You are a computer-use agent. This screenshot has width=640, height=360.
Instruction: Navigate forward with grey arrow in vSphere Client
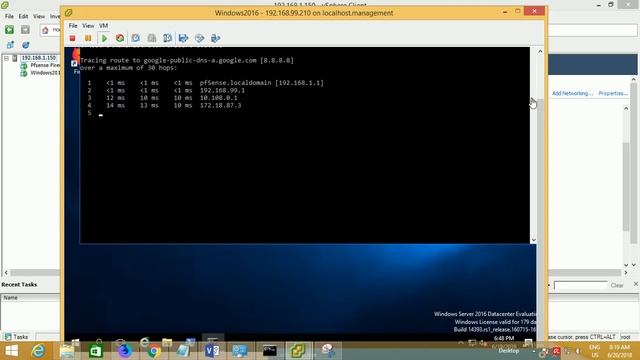tap(25, 30)
